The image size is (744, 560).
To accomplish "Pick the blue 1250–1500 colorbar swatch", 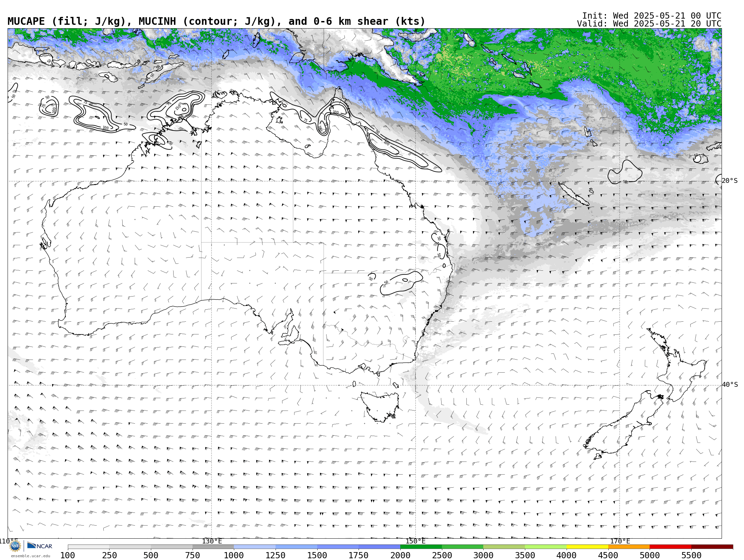I will [296, 547].
